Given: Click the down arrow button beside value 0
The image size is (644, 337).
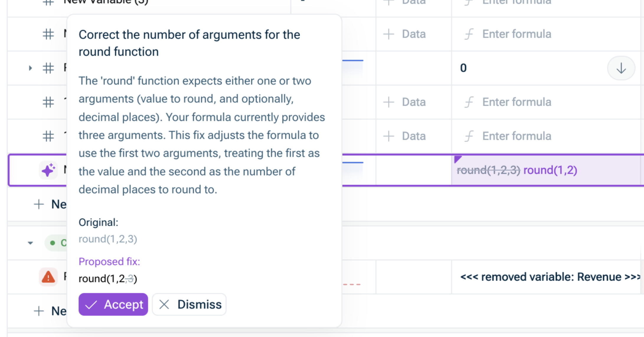Looking at the screenshot, I should (x=621, y=68).
